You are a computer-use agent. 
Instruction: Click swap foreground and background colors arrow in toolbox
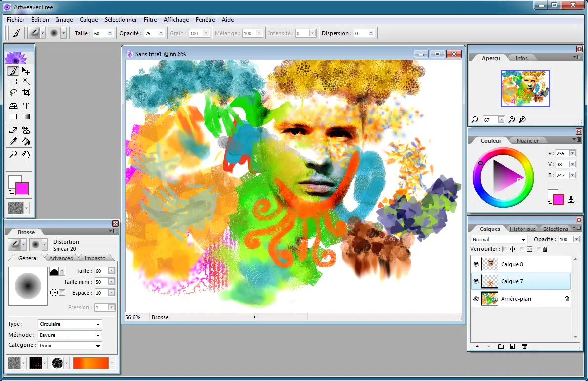11,192
